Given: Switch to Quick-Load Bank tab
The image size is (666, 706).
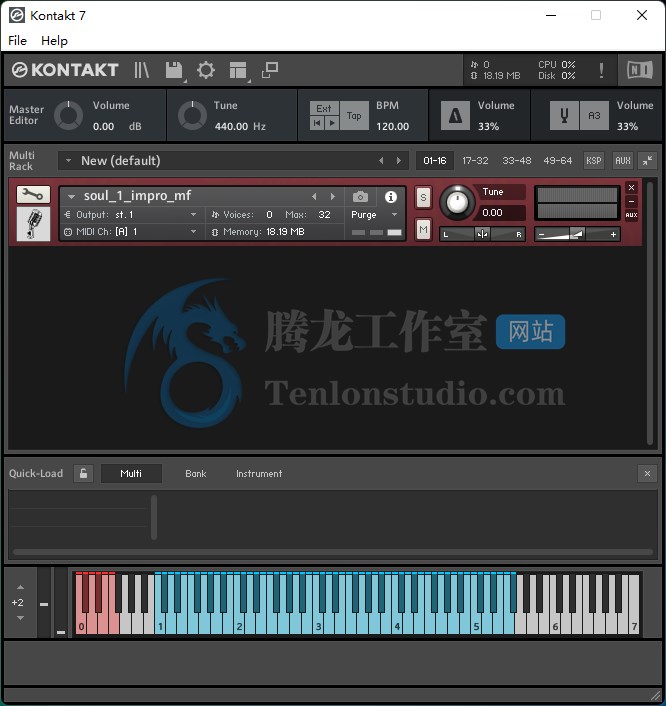Looking at the screenshot, I should [195, 474].
